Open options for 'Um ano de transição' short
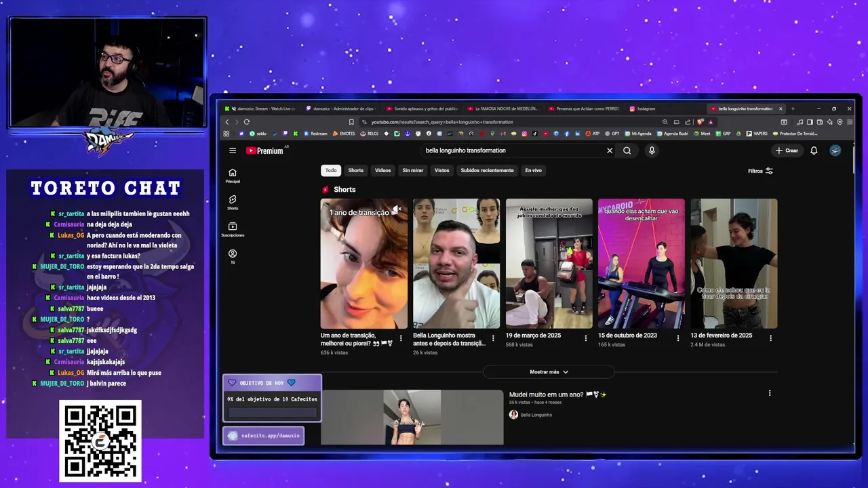The image size is (868, 488). [x=401, y=338]
